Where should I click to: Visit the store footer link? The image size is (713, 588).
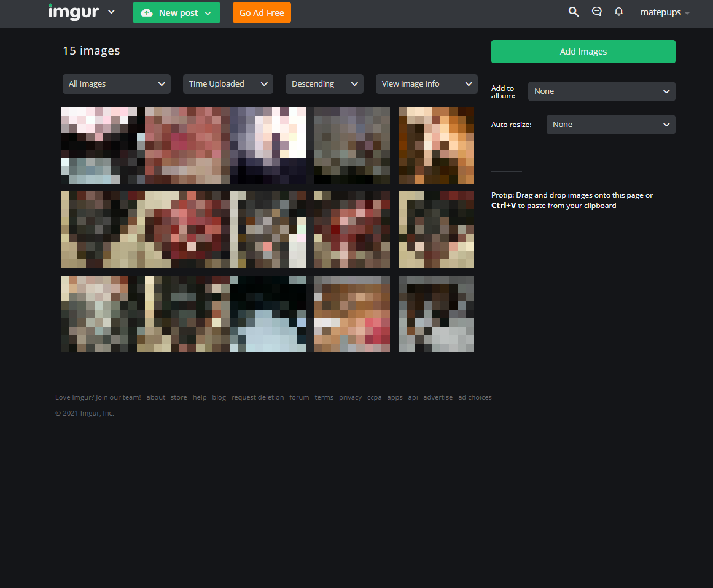pos(179,397)
